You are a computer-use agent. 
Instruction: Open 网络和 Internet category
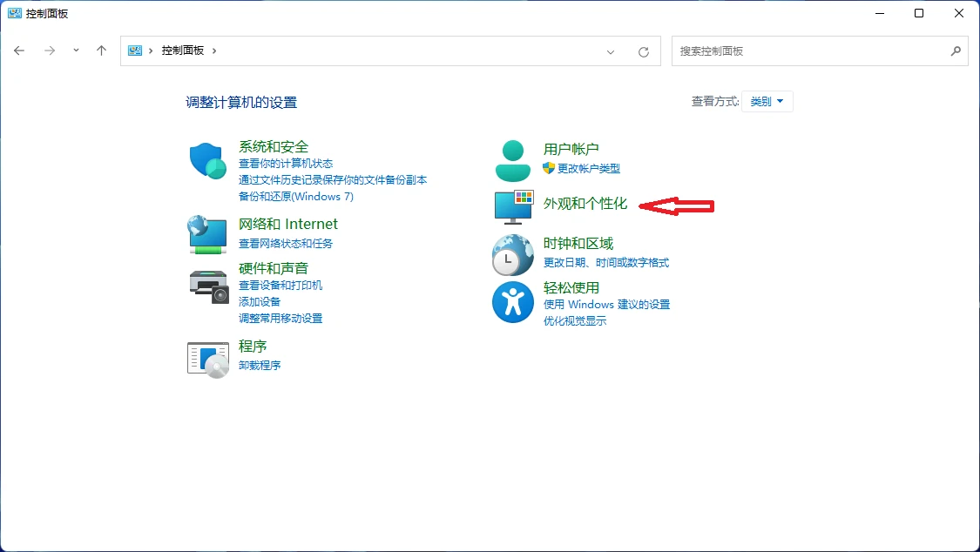(288, 224)
